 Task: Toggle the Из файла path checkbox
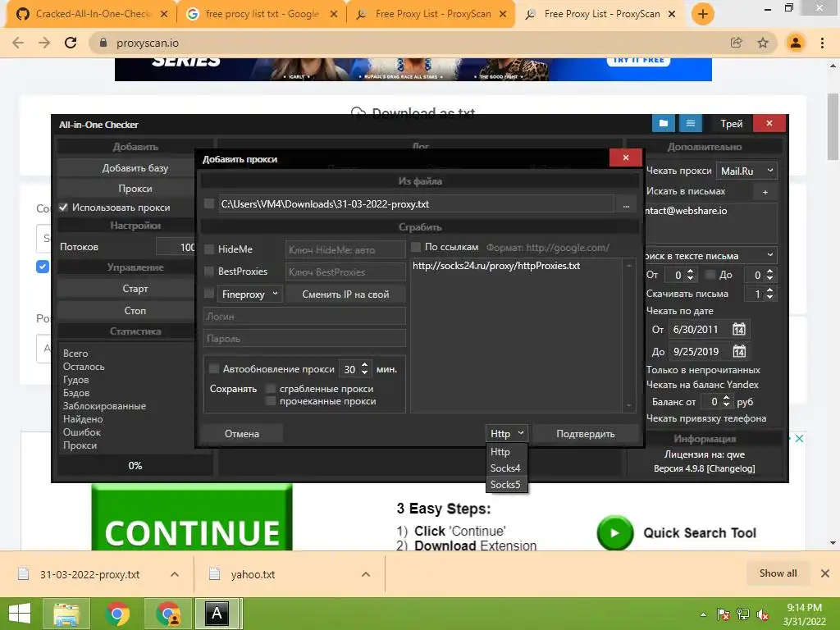click(x=209, y=203)
